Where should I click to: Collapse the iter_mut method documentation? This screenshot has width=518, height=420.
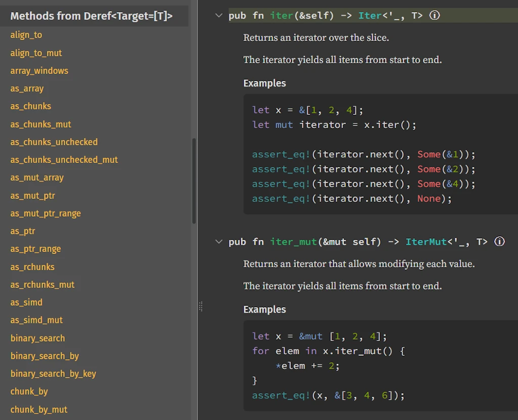click(x=219, y=241)
